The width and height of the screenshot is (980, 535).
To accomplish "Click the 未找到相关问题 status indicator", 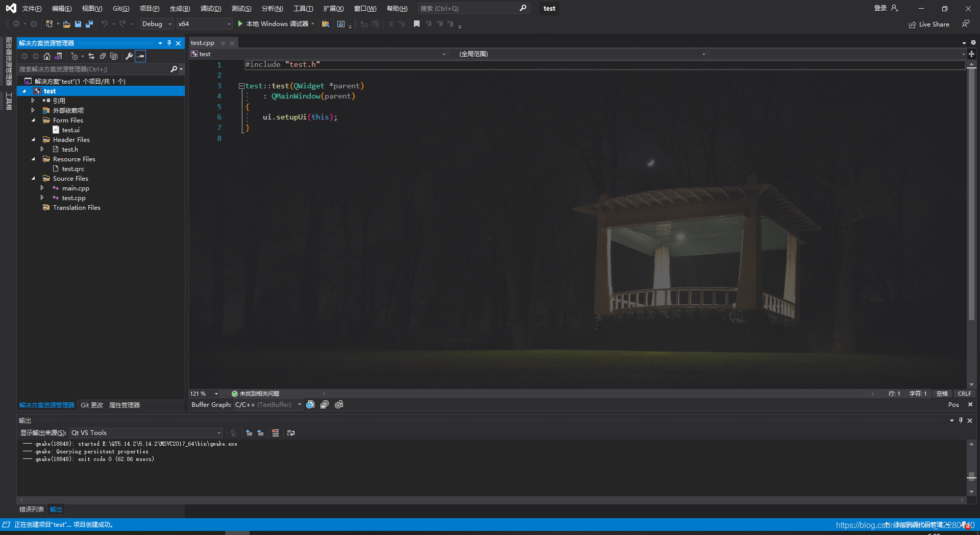I will pos(255,394).
